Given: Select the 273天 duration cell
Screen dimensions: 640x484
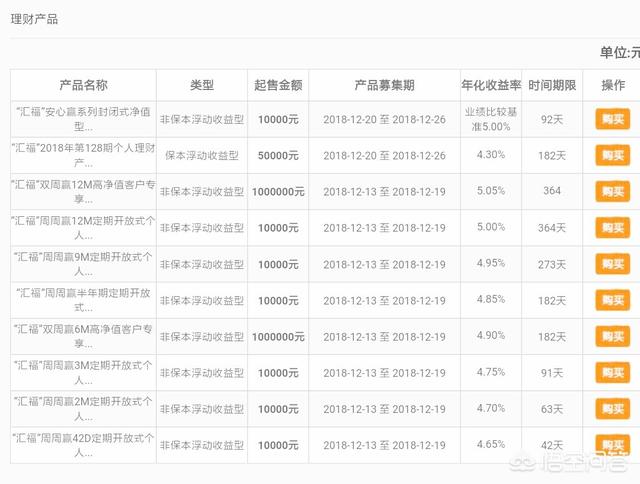Looking at the screenshot, I should pyautogui.click(x=552, y=264).
